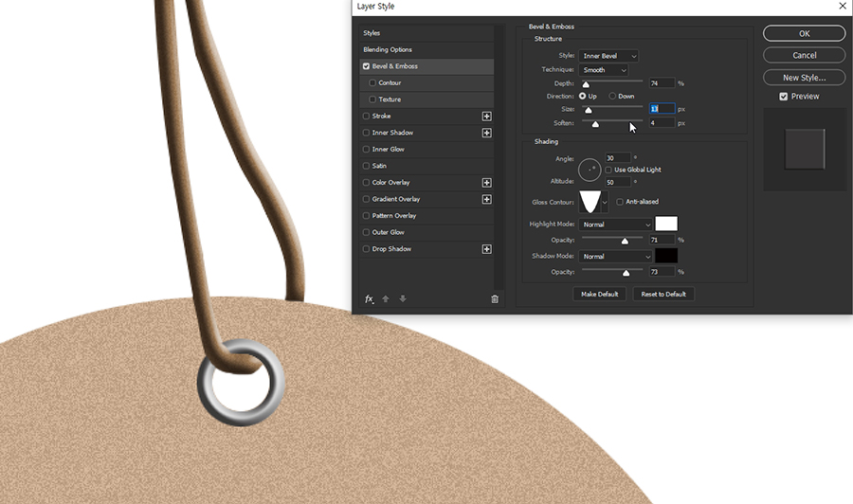Open the Gloss Contour picker arrow
Screen dimensions: 853x504
[x=605, y=202]
